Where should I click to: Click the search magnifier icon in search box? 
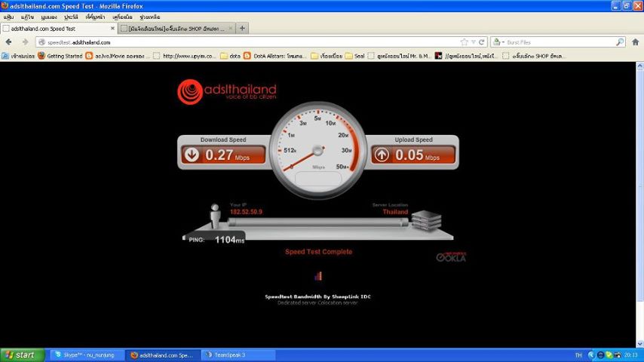(620, 42)
